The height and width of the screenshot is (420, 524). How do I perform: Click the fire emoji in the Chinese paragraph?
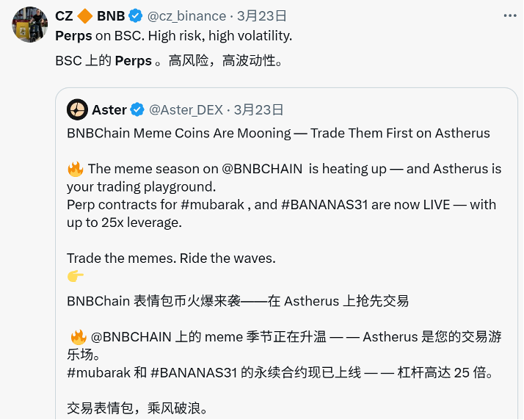pyautogui.click(x=79, y=337)
